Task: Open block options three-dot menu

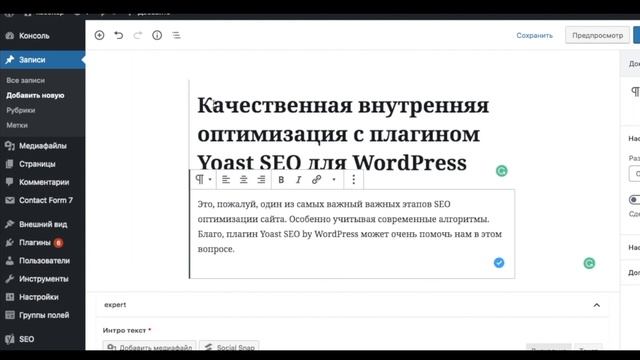Action: pyautogui.click(x=353, y=179)
